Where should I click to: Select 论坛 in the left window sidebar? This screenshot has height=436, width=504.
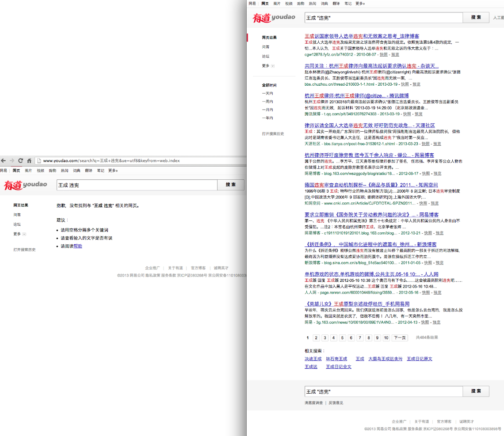tap(17, 224)
